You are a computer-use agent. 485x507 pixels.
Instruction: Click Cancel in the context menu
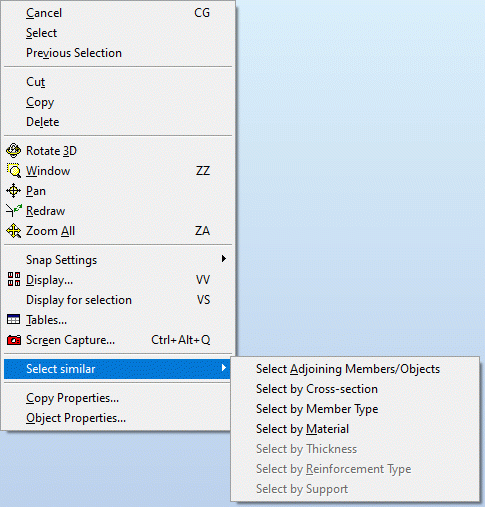click(x=44, y=13)
